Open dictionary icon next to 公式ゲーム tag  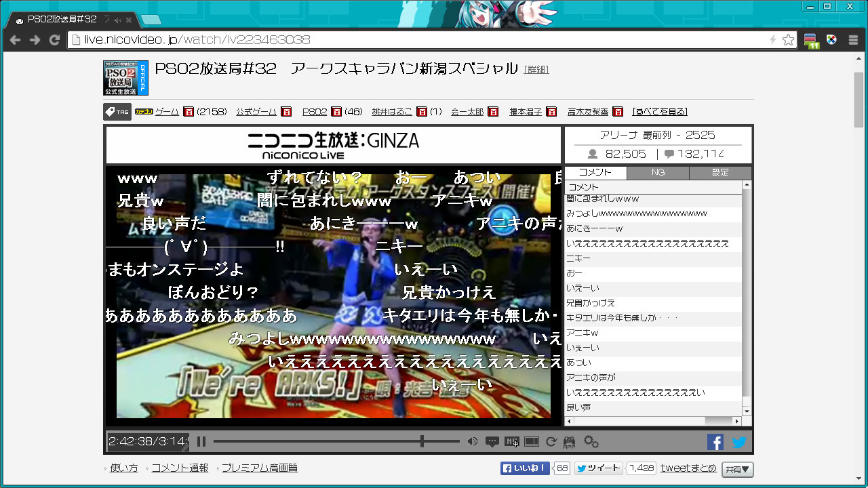point(286,112)
